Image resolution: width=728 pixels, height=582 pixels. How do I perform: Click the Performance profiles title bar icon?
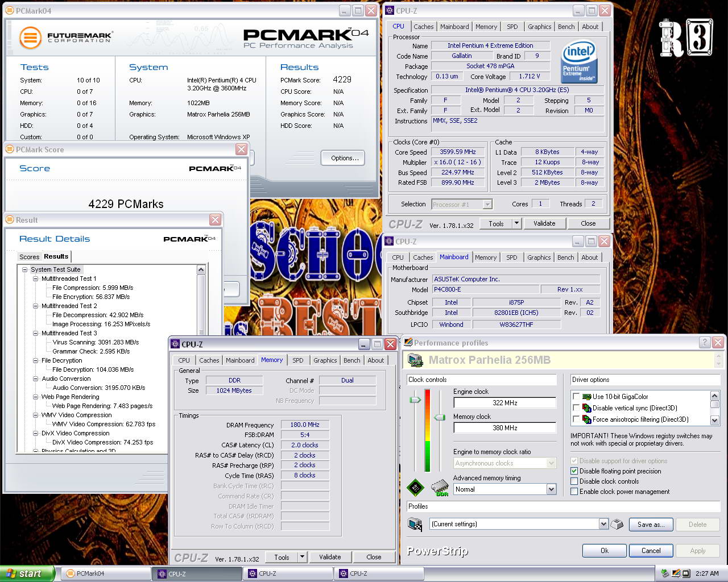408,342
